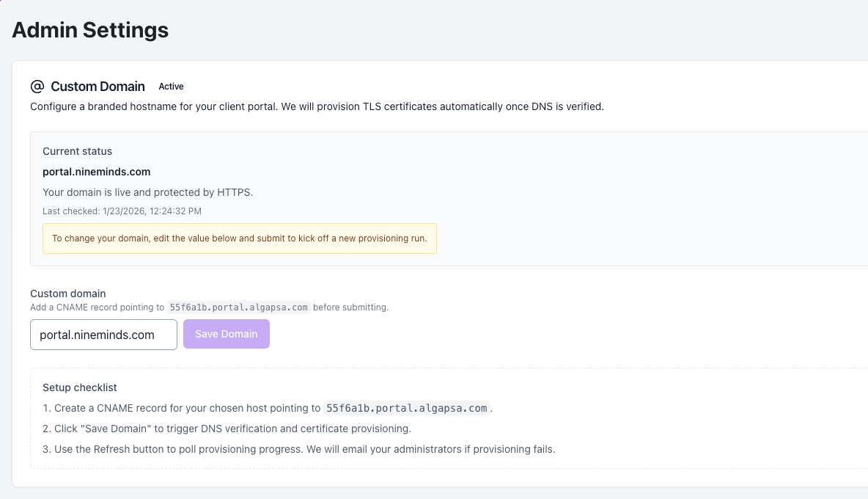Click the Setup checklist heading
This screenshot has height=499, width=868.
click(79, 387)
